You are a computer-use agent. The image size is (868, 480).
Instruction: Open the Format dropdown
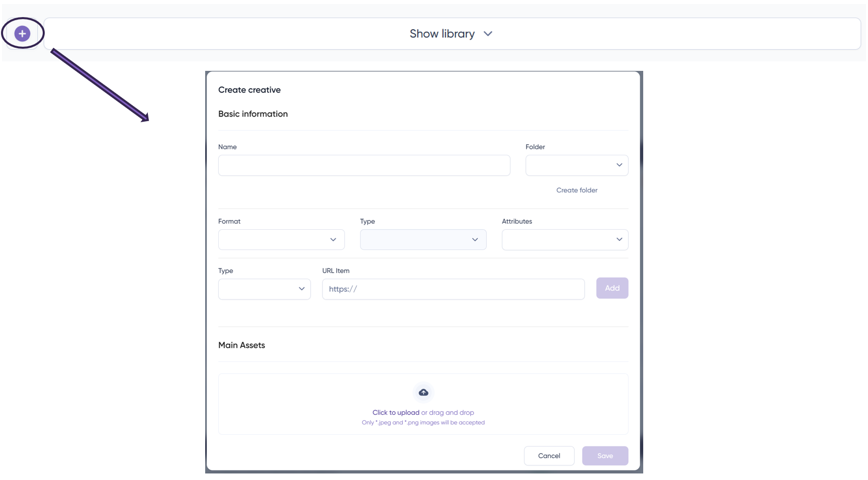(281, 239)
